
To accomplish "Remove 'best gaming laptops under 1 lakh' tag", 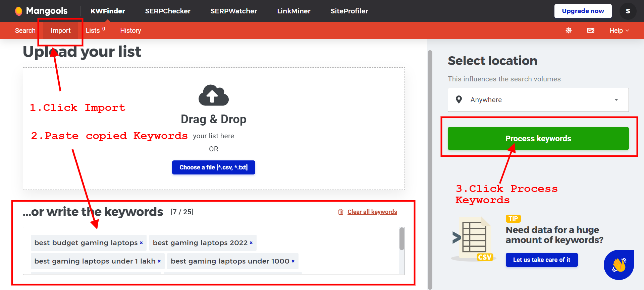I will [x=159, y=261].
